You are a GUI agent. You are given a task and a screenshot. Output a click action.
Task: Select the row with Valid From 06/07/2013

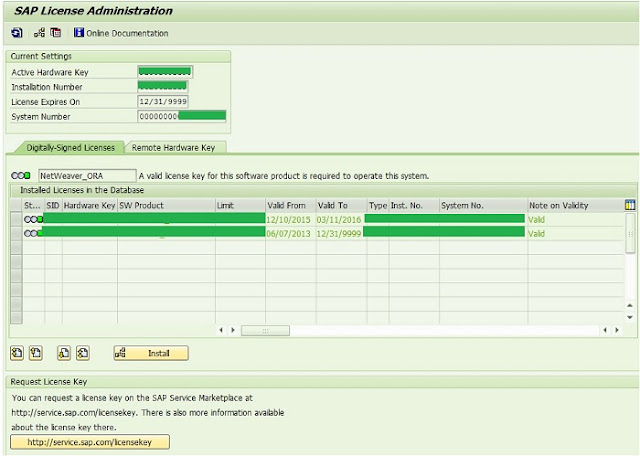pos(16,234)
